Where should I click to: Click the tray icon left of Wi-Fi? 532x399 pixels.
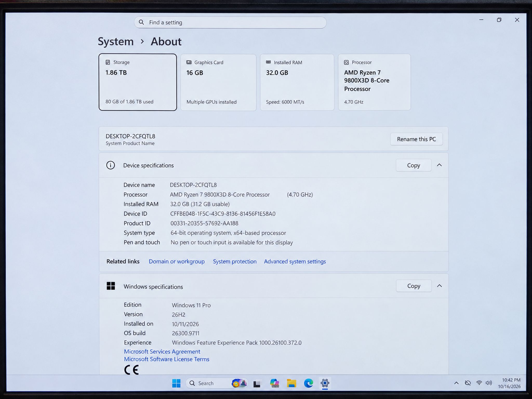[x=468, y=383]
